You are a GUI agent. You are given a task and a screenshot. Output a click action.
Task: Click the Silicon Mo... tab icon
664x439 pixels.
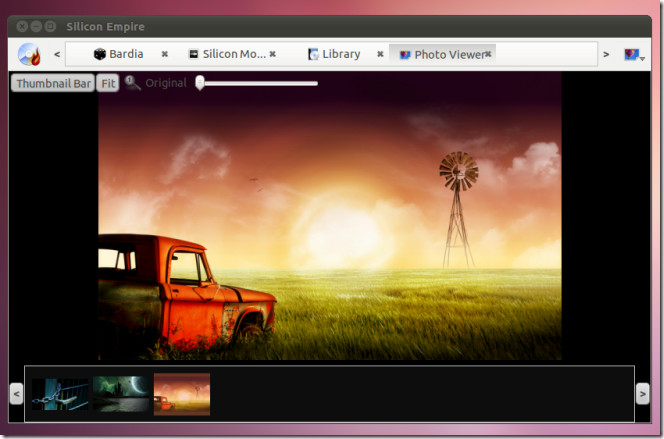(194, 54)
